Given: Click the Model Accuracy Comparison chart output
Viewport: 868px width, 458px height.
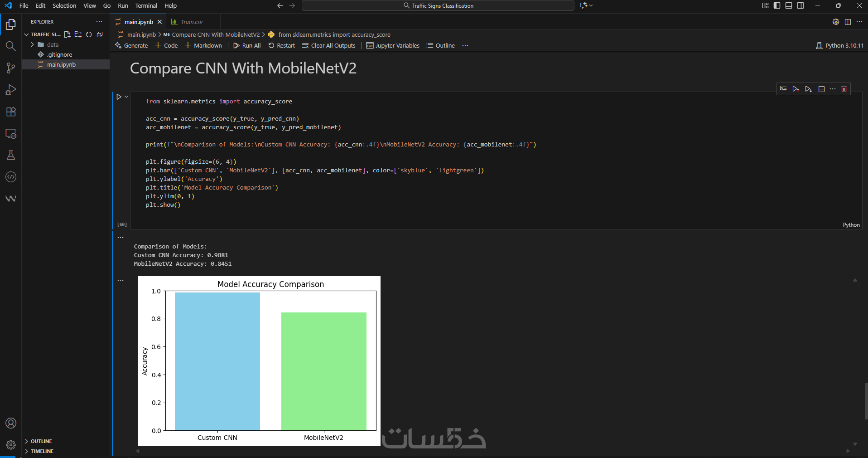Looking at the screenshot, I should coord(259,361).
